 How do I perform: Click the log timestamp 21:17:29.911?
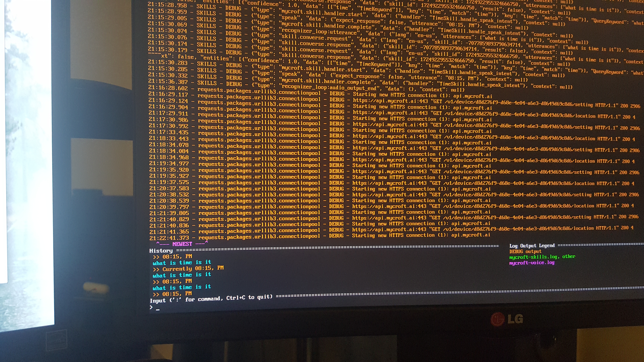point(169,113)
